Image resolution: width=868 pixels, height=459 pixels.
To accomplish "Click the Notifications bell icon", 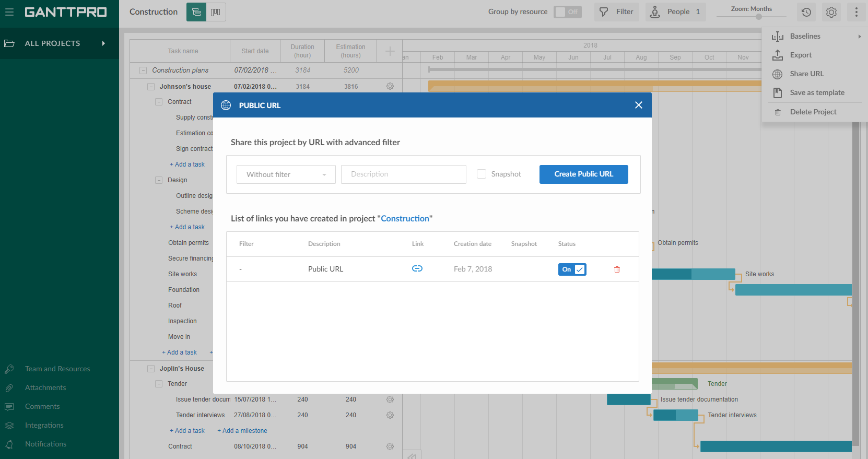I will tap(9, 444).
